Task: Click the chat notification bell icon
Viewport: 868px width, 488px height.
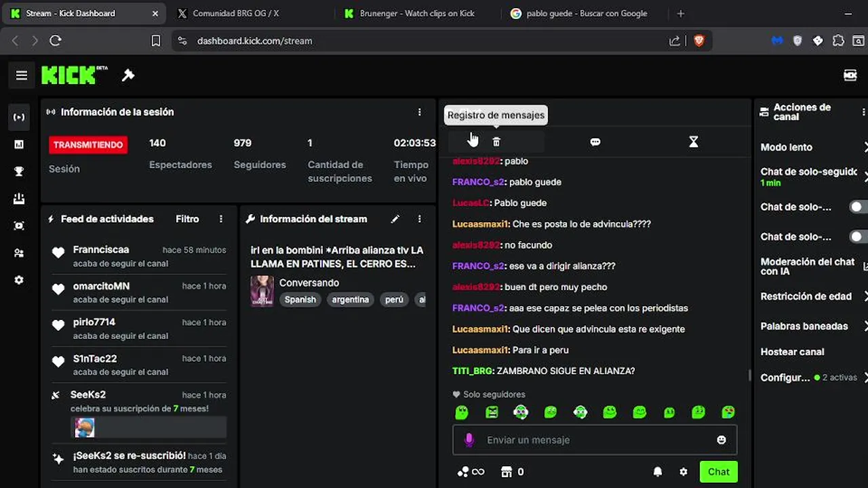Action: 658,472
